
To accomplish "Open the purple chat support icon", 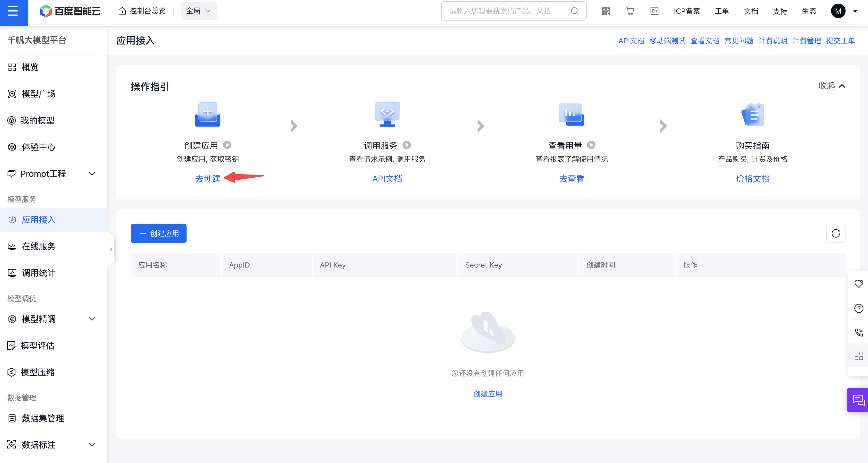I will [858, 400].
